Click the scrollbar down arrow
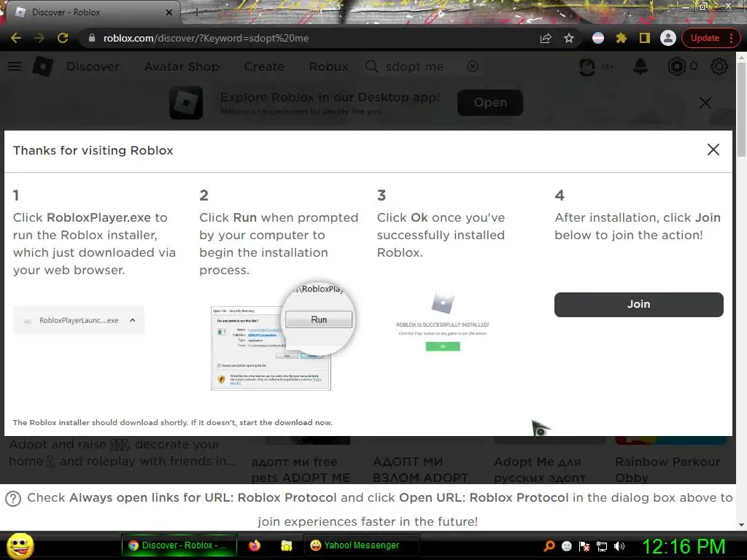The image size is (747, 560). point(741,525)
